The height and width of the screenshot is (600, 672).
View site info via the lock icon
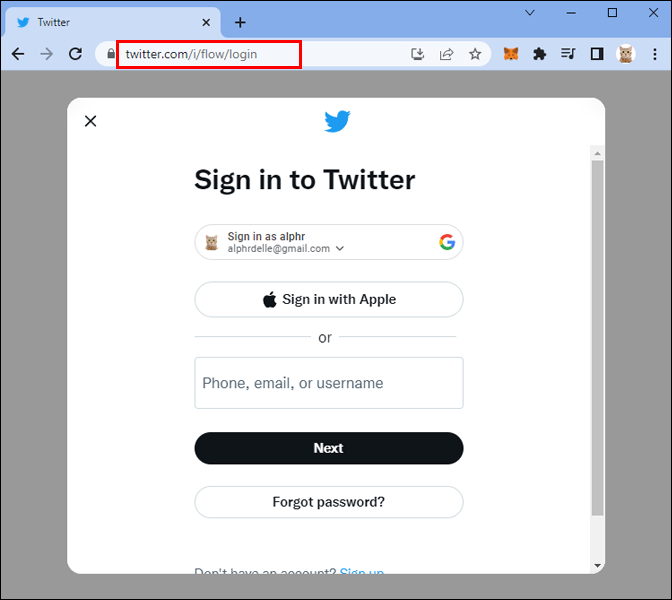pyautogui.click(x=111, y=54)
